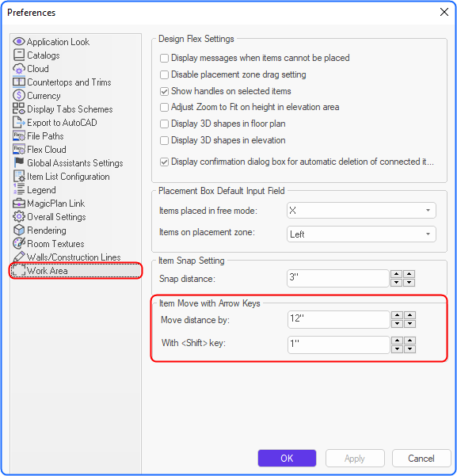Select Export to AutoCAD icon
457x476 pixels.
(x=19, y=122)
